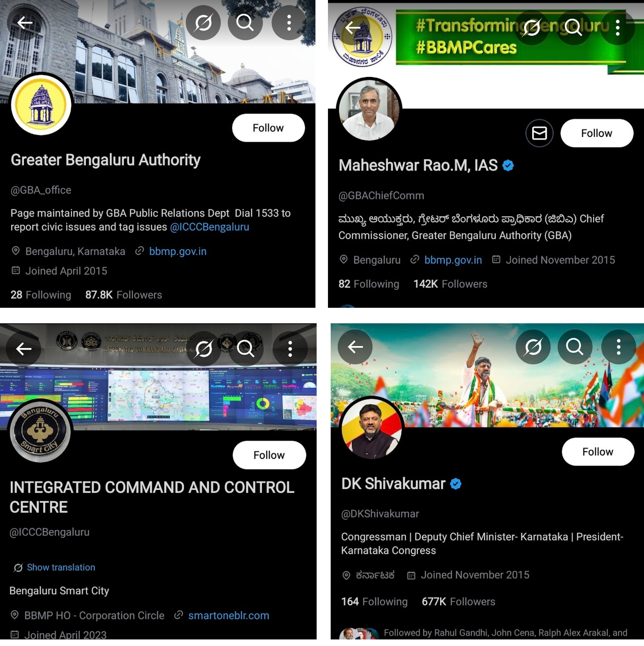Open @ICCCBengaluru mention in GBA bio
Viewport: 644px width, 646px height.
click(210, 227)
